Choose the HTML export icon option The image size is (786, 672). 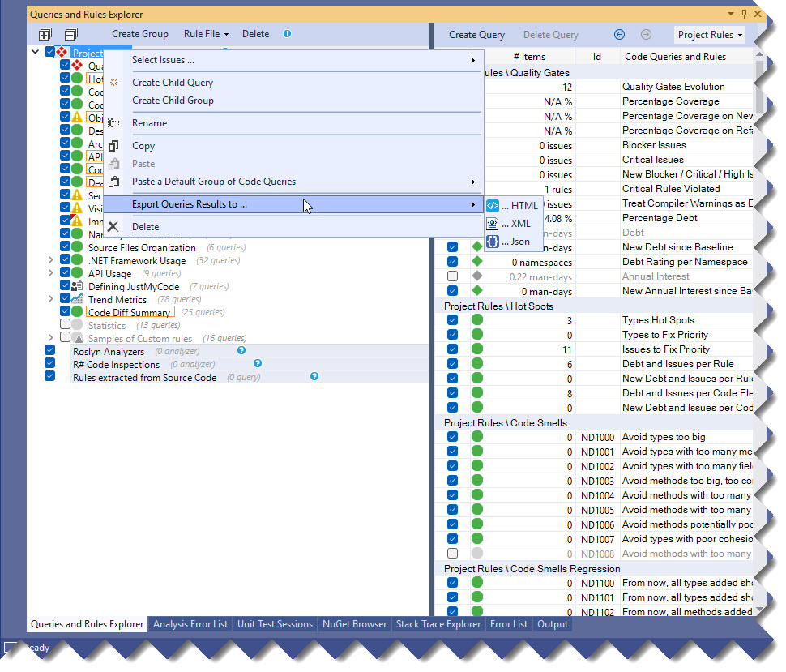click(492, 206)
